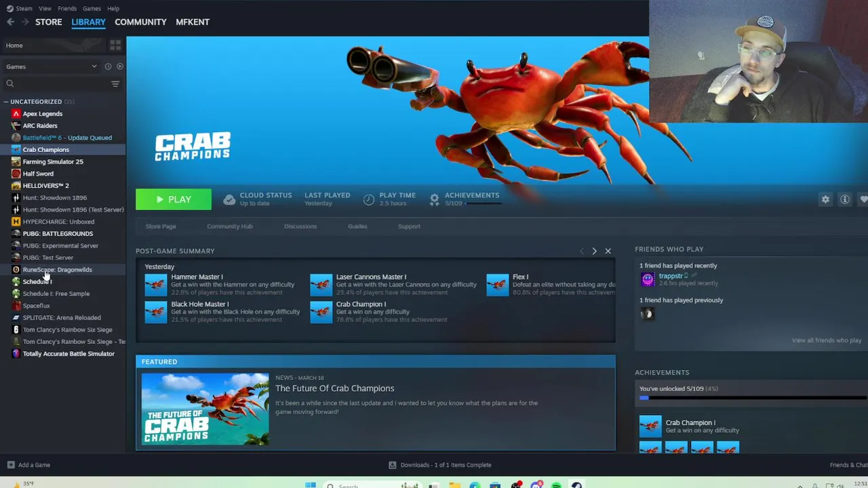Switch to the STORE tab
This screenshot has width=868, height=488.
49,22
